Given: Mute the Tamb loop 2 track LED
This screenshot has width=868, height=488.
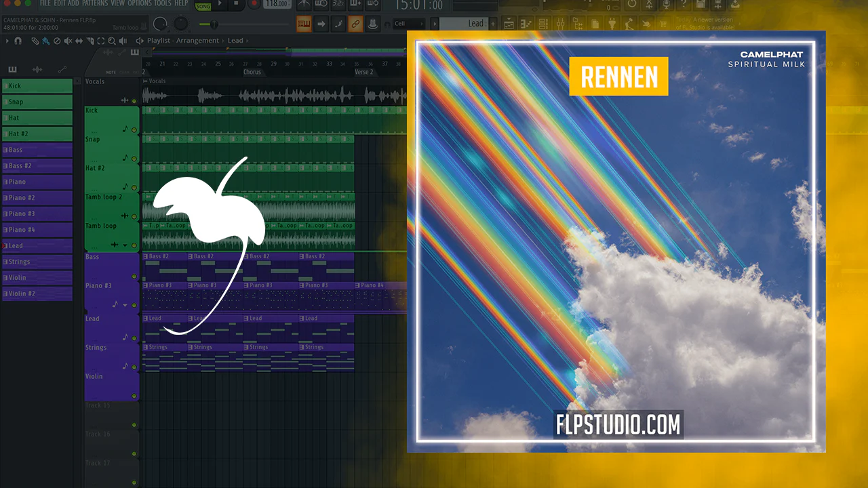Looking at the screenshot, I should pyautogui.click(x=134, y=216).
